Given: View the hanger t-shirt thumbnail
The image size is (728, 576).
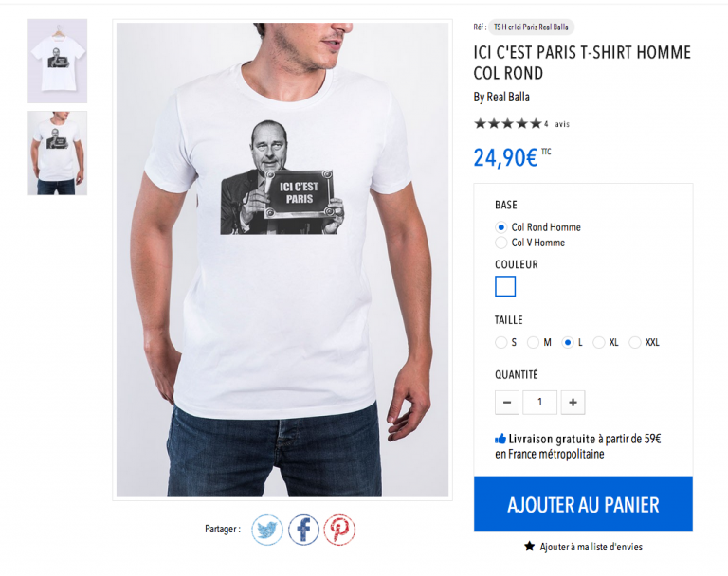Looking at the screenshot, I should pos(58,61).
